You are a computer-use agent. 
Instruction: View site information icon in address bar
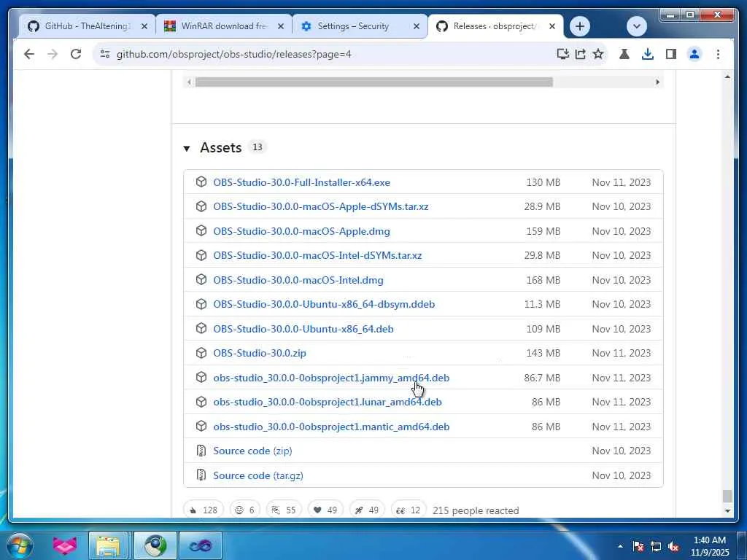[105, 54]
